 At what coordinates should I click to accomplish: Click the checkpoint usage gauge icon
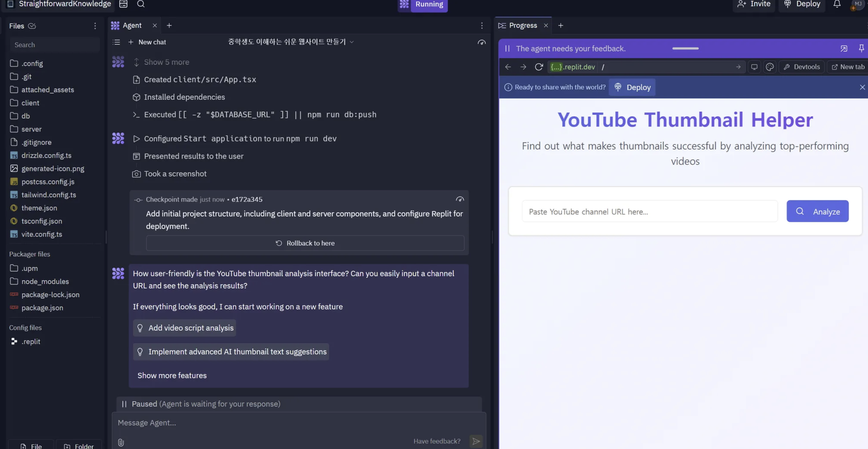tap(460, 199)
